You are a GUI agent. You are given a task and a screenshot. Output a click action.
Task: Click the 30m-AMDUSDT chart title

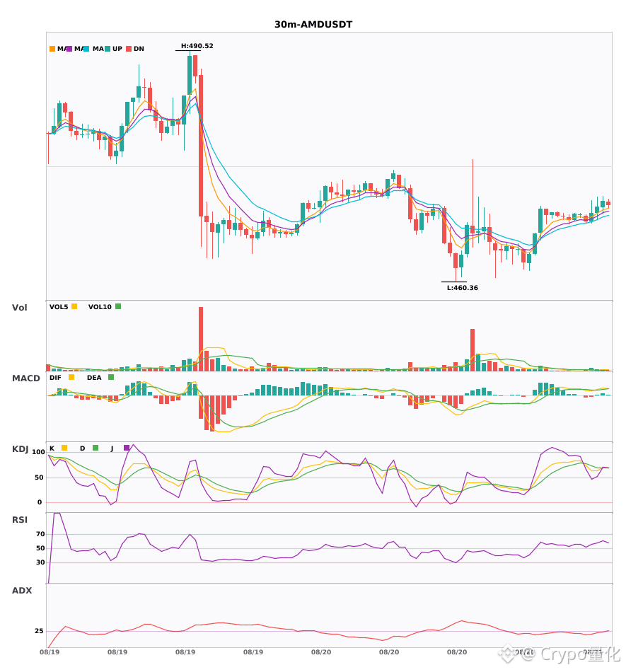pyautogui.click(x=313, y=25)
